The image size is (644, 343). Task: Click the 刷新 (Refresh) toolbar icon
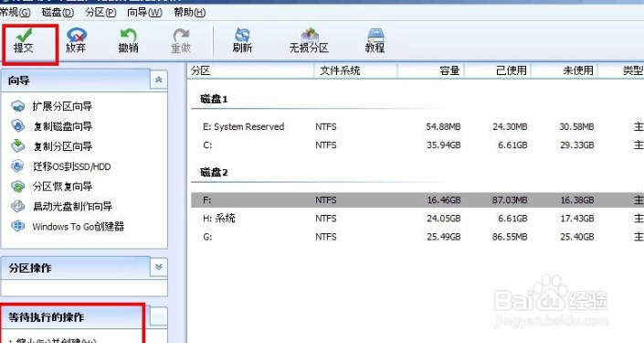tap(242, 35)
